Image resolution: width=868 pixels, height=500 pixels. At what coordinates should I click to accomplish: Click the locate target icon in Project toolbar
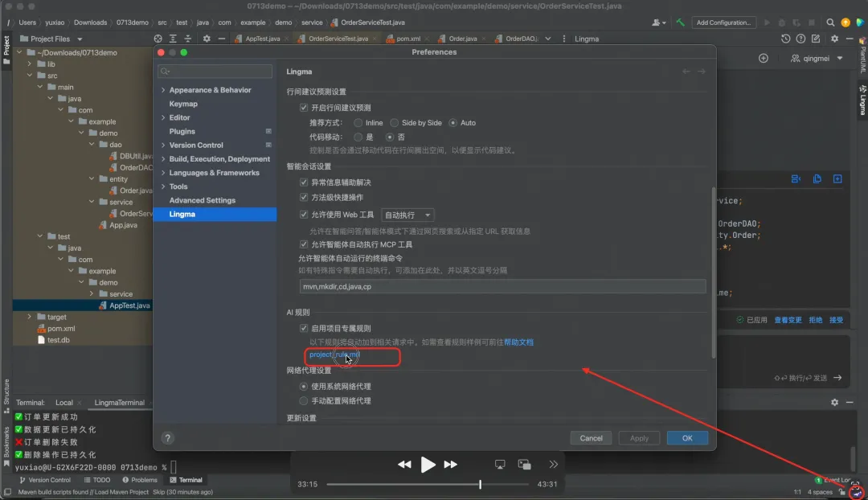point(158,39)
